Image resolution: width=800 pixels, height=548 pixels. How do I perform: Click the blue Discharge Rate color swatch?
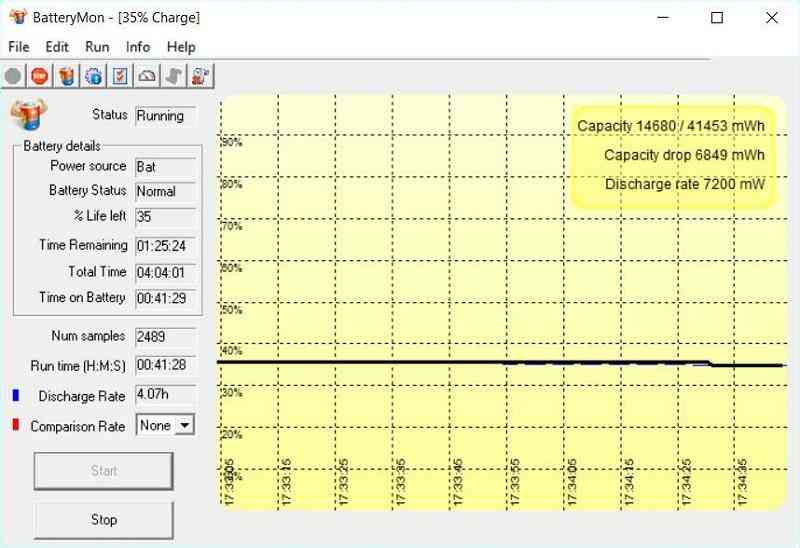[x=16, y=395]
